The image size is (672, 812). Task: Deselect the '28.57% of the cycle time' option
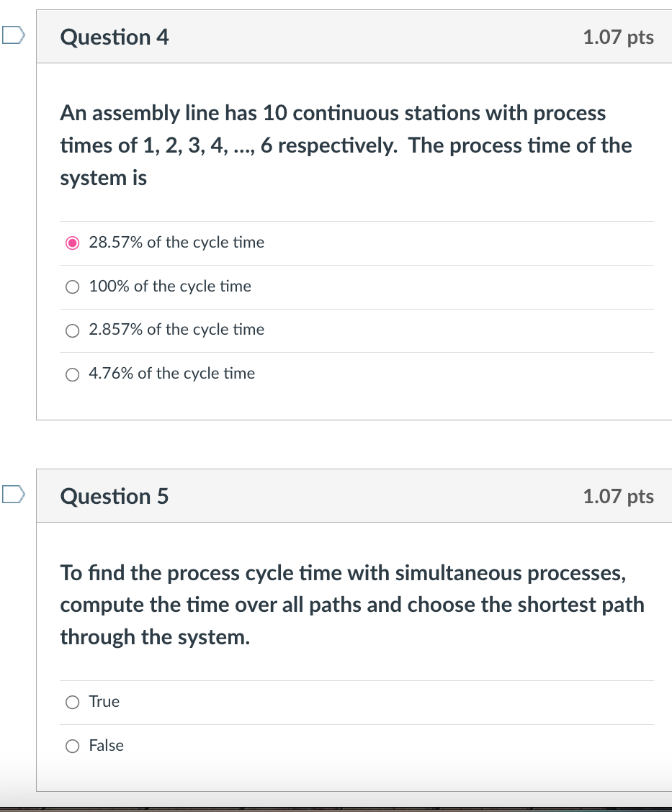pyautogui.click(x=72, y=243)
